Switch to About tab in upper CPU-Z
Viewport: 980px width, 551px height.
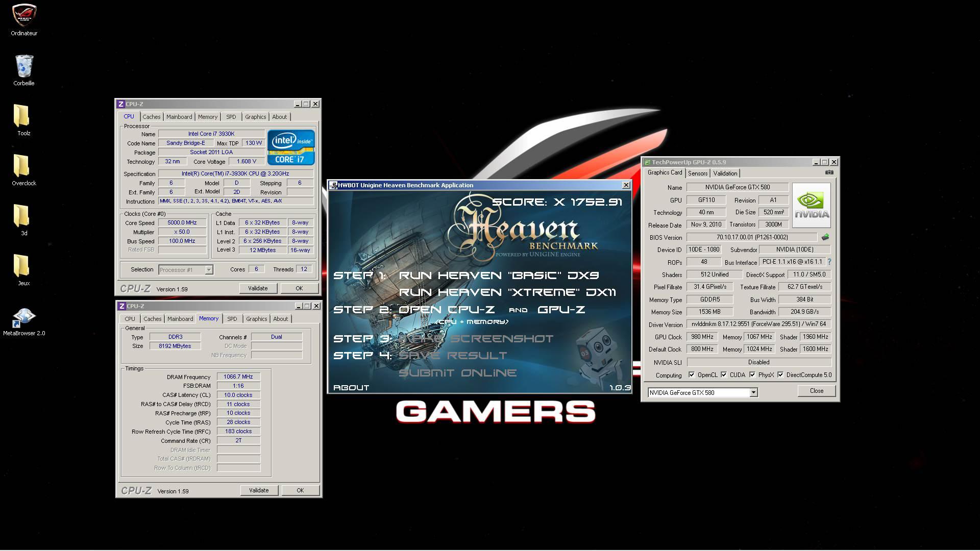(280, 117)
